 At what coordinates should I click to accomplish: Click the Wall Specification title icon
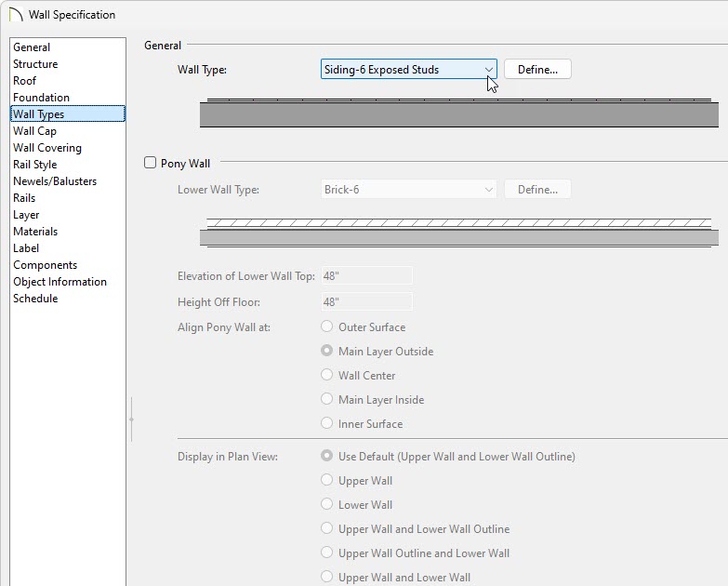tap(16, 14)
